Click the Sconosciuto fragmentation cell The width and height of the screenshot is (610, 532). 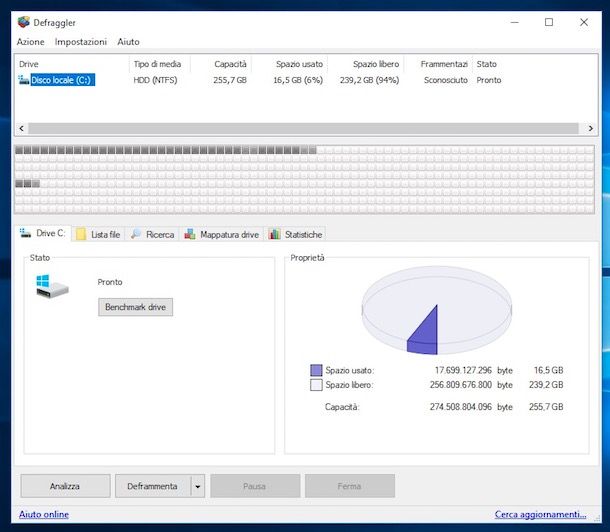(x=446, y=80)
